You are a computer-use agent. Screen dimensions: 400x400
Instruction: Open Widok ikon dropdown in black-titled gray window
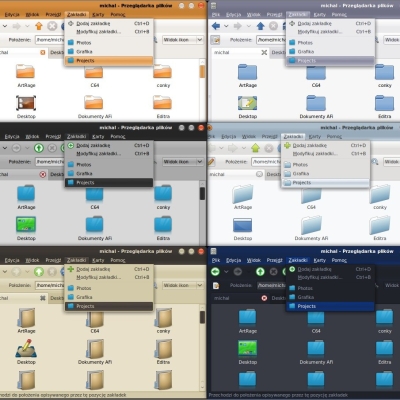[x=183, y=162]
